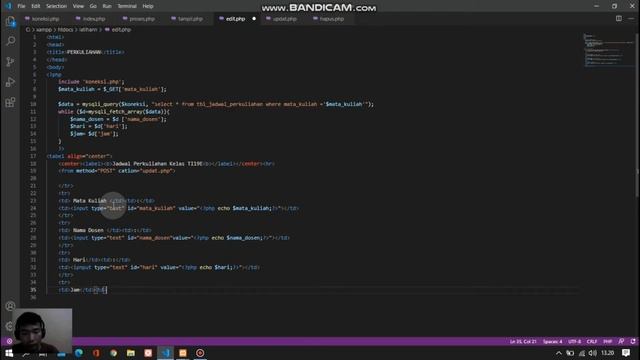Change indentation via Spaces: 4
The image size is (640, 360).
pos(552,341)
